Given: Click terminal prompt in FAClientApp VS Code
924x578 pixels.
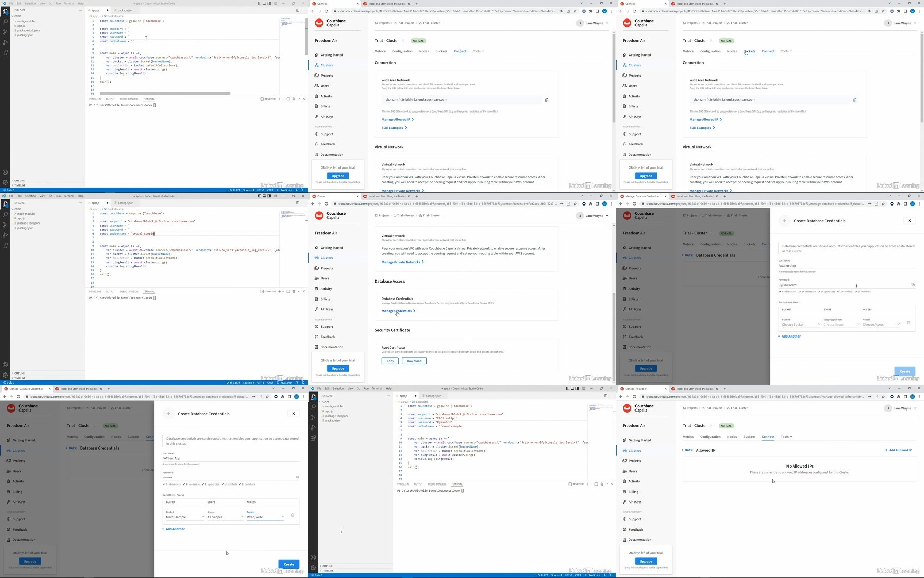Looking at the screenshot, I should click(430, 491).
